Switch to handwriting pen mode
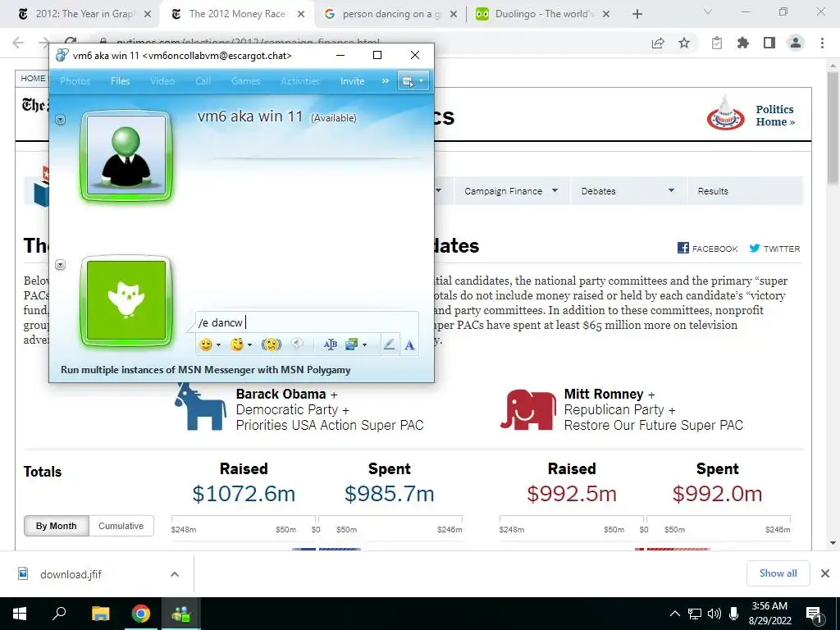This screenshot has height=630, width=840. (x=390, y=345)
